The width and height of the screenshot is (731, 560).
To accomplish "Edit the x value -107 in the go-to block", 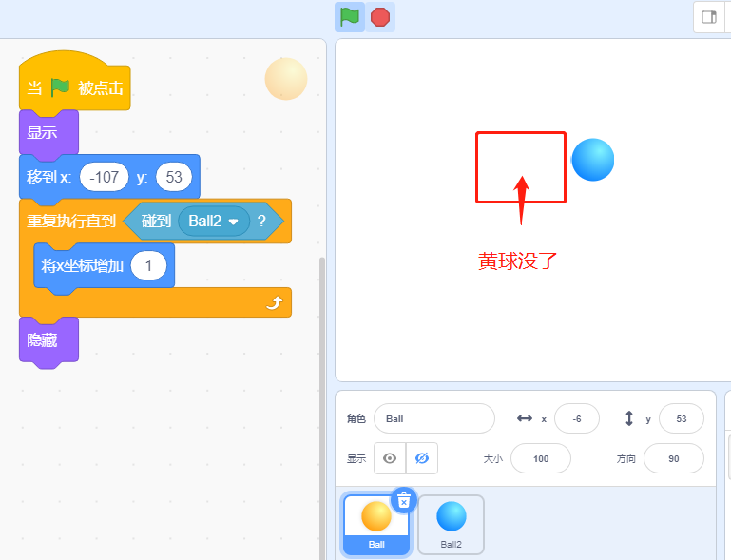I will [x=104, y=177].
